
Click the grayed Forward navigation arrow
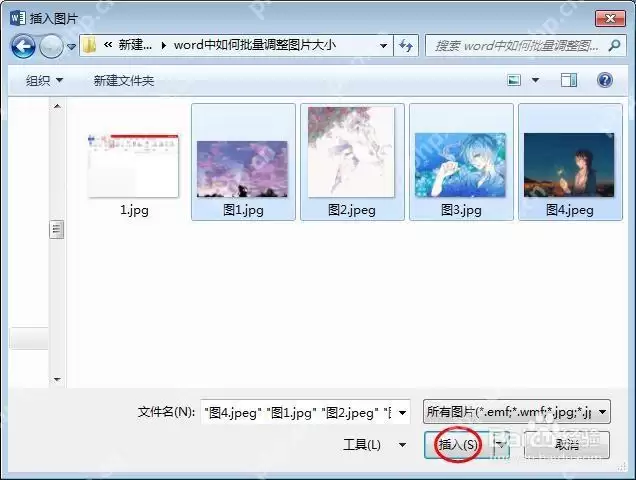pyautogui.click(x=51, y=46)
